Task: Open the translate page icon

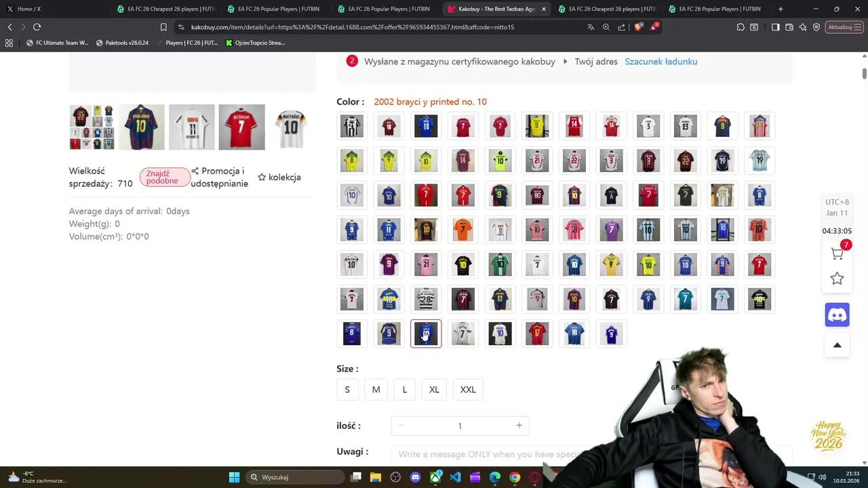Action: 591,27
